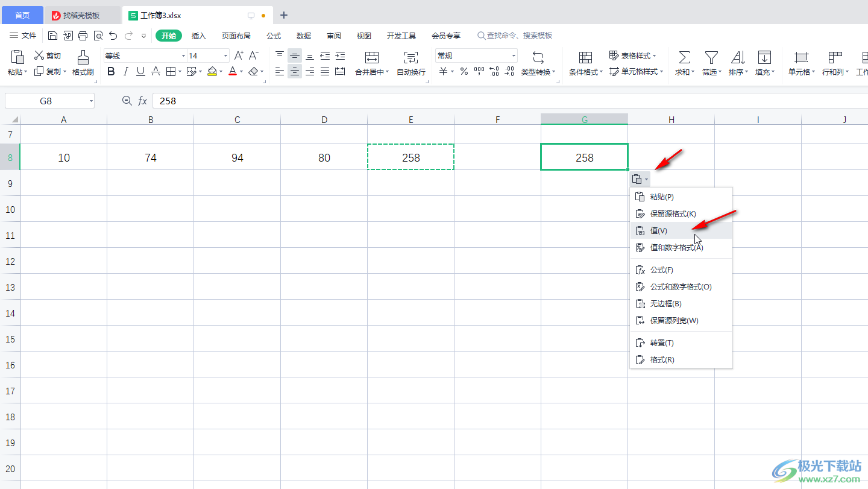Switch to 首页 home tab

pyautogui.click(x=22, y=15)
